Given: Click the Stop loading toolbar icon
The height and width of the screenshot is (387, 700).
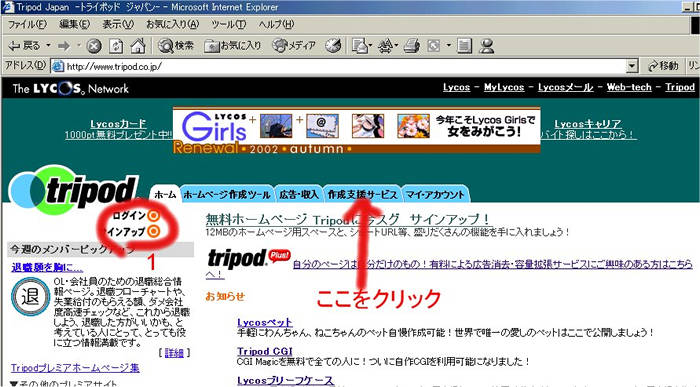Looking at the screenshot, I should point(94,46).
